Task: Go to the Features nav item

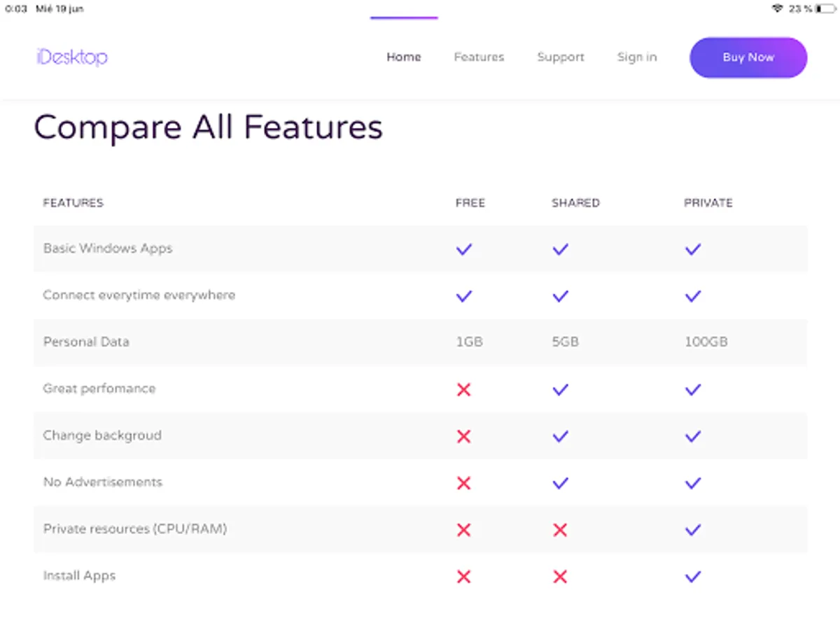Action: point(479,57)
